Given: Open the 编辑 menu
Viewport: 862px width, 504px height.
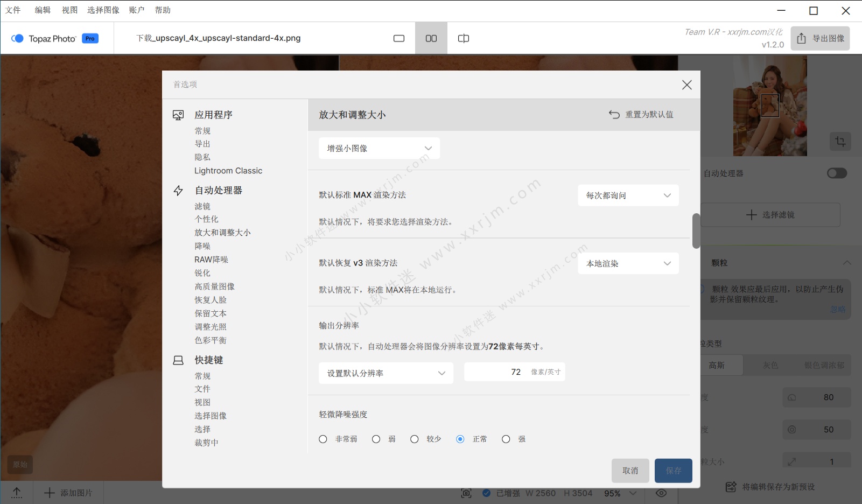Looking at the screenshot, I should pos(43,10).
